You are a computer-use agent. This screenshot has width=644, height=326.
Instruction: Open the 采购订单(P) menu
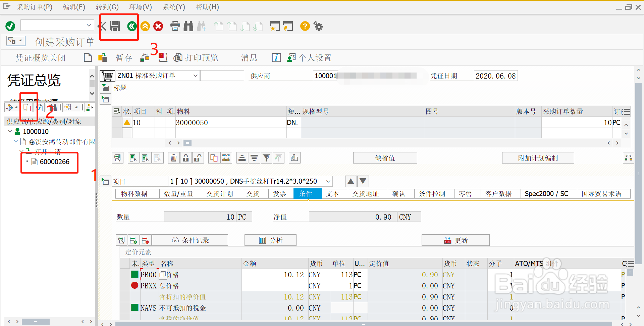click(x=35, y=7)
